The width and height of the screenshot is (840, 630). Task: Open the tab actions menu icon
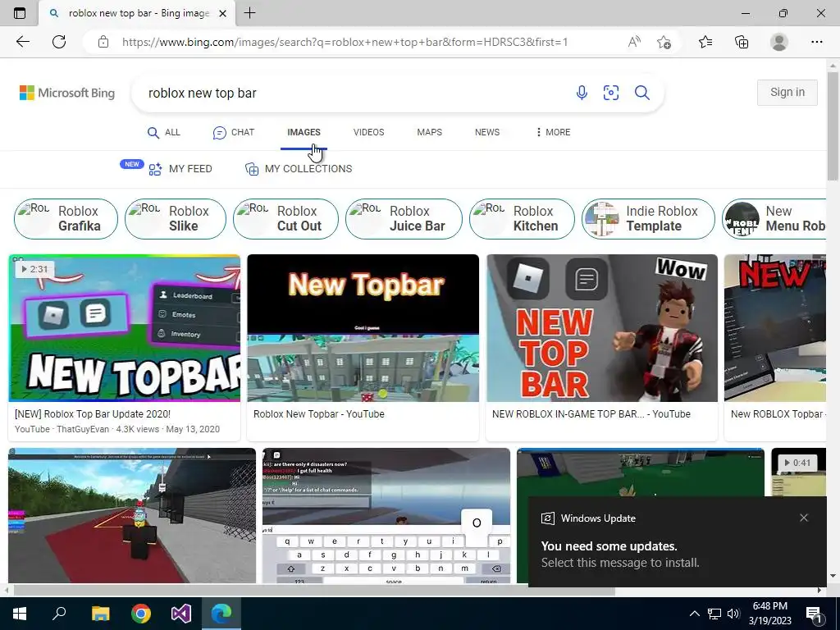click(x=20, y=13)
